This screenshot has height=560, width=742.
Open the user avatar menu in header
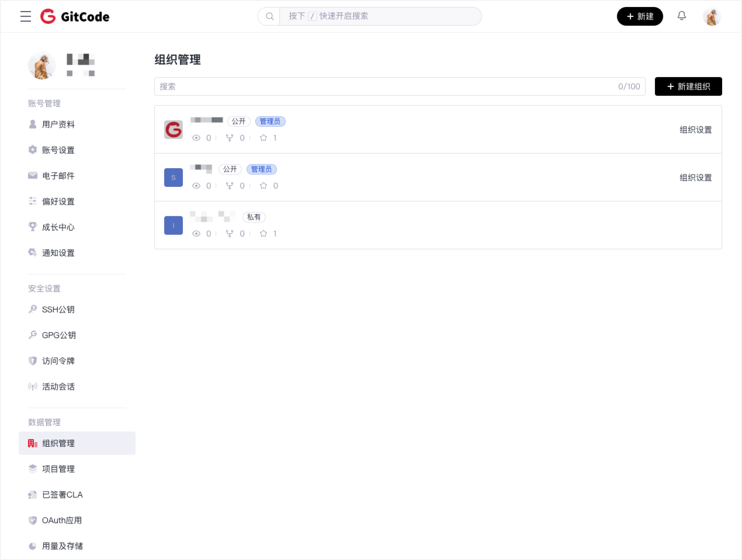[712, 17]
